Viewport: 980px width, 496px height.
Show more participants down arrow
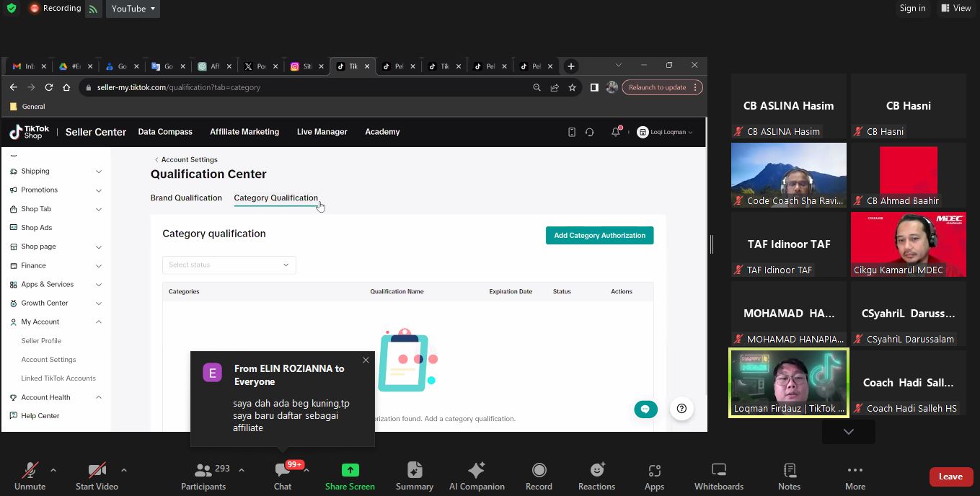(848, 431)
